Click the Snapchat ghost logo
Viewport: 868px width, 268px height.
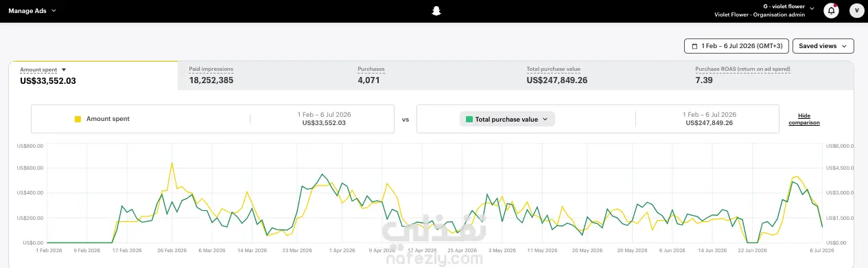tap(434, 11)
